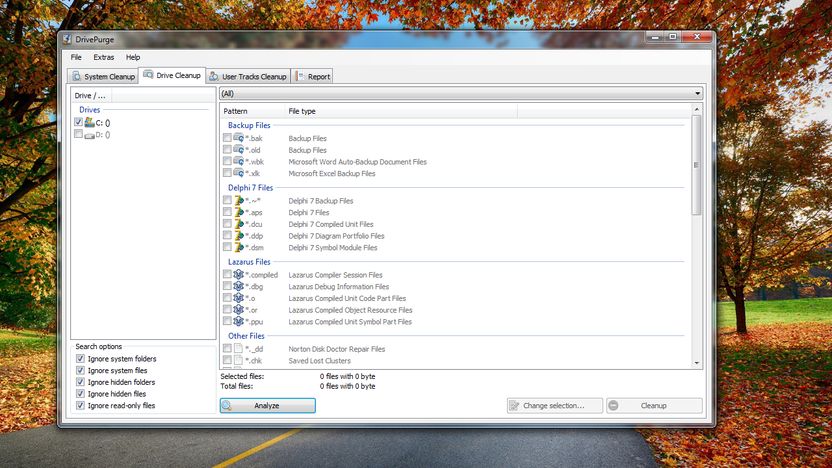Image resolution: width=832 pixels, height=468 pixels.
Task: Toggle Ignore hidden files option
Action: 80,394
